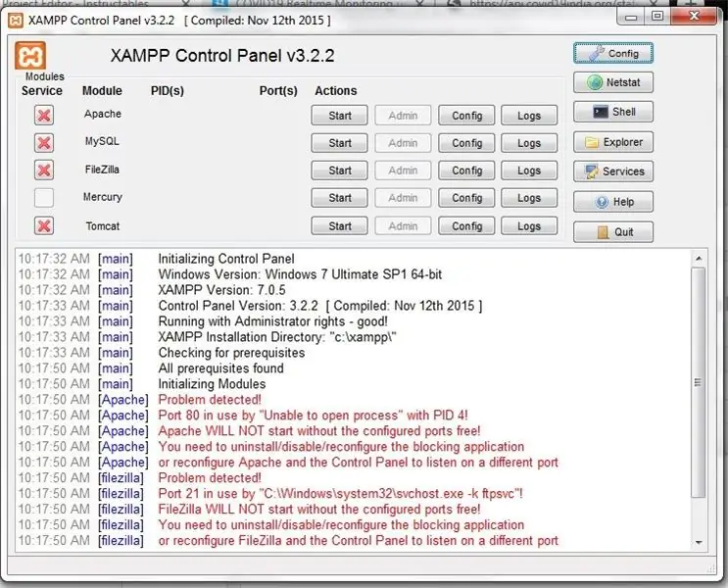The image size is (728, 588).
Task: Toggle Tomcat service install checkbox
Action: tap(44, 226)
